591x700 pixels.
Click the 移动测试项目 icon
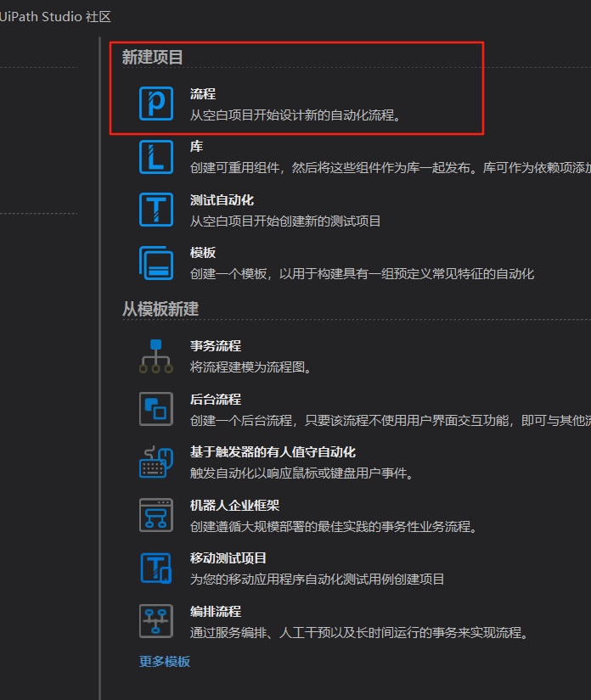[x=156, y=568]
